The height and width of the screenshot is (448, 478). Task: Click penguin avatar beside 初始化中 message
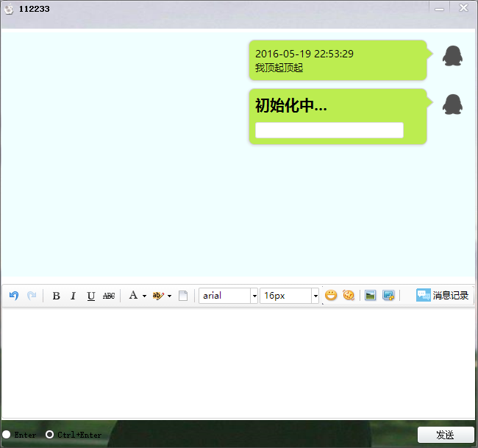452,104
